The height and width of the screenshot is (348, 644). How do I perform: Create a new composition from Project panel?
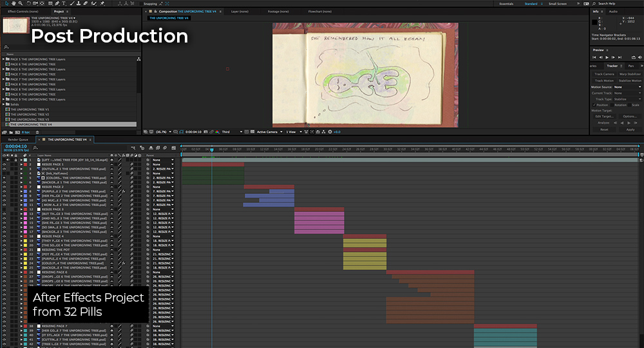[x=17, y=132]
